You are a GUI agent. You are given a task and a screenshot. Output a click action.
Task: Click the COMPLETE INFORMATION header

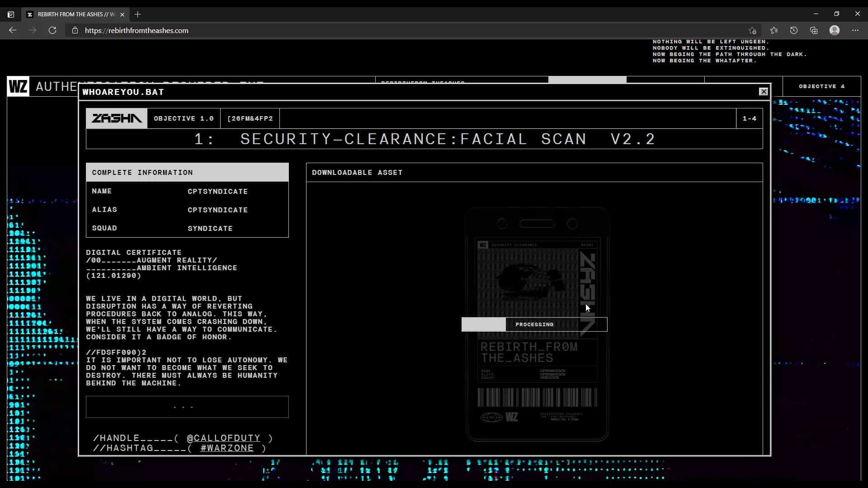coord(187,173)
